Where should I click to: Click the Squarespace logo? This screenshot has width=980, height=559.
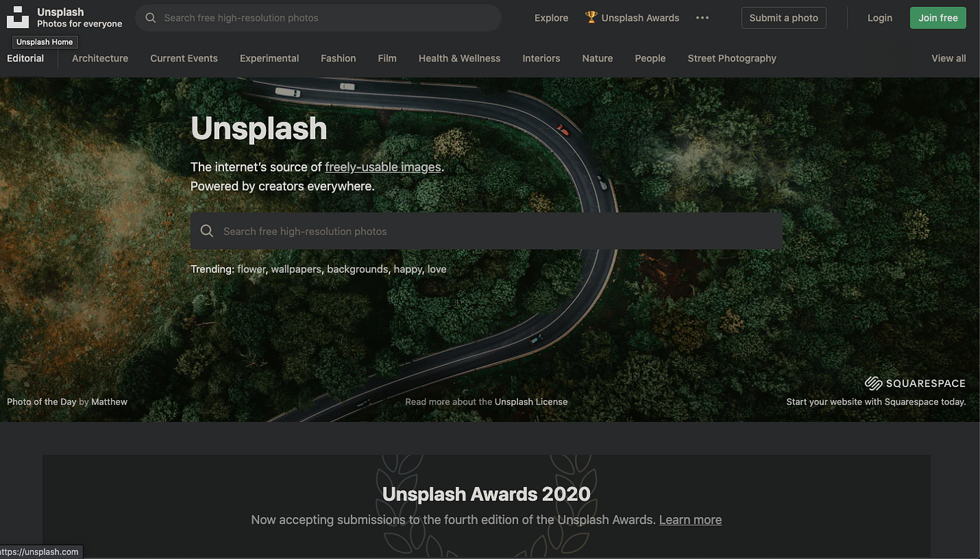point(915,383)
